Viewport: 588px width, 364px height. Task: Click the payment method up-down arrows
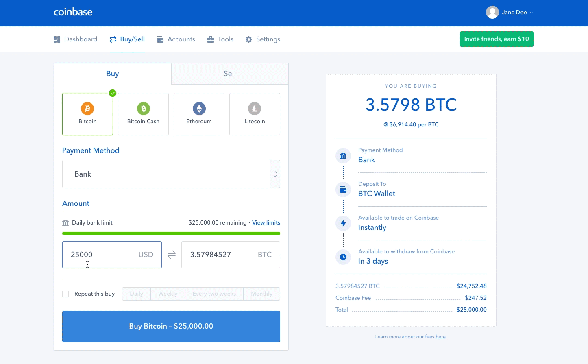tap(275, 174)
